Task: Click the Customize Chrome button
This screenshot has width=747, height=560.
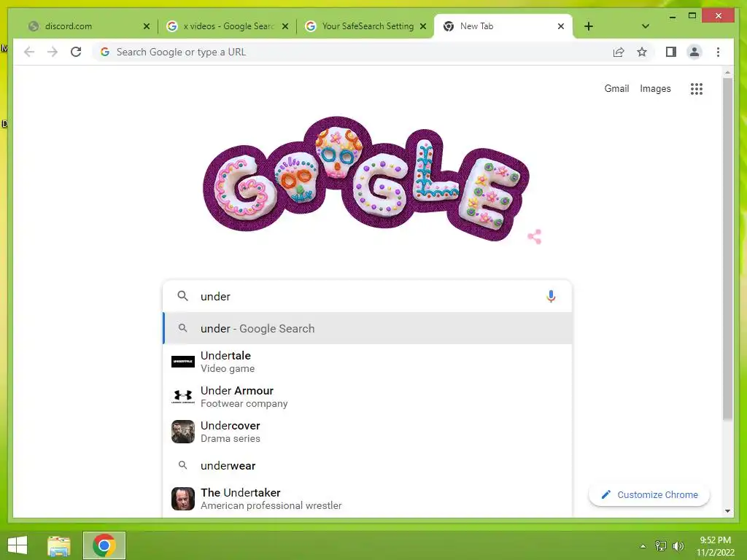Action: click(649, 495)
